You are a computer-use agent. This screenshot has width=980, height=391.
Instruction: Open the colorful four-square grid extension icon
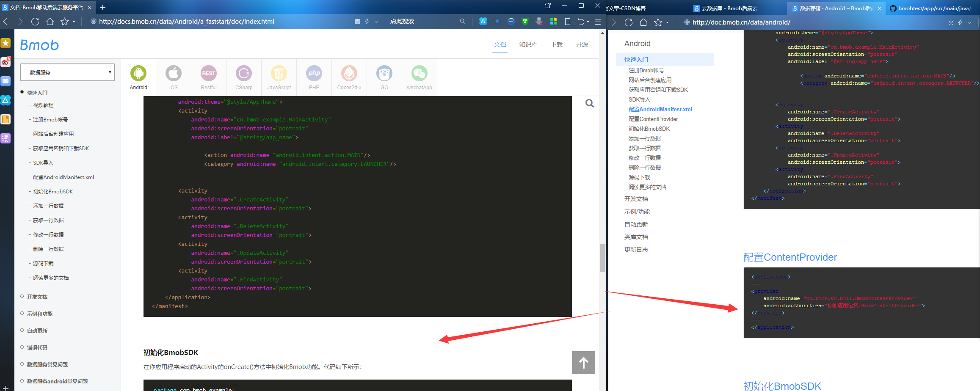(x=553, y=22)
